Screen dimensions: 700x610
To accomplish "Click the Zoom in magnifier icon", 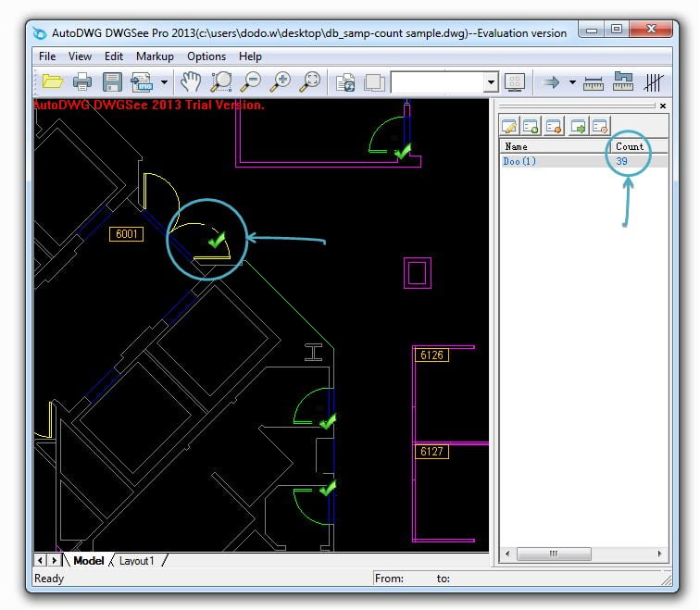I will [280, 82].
